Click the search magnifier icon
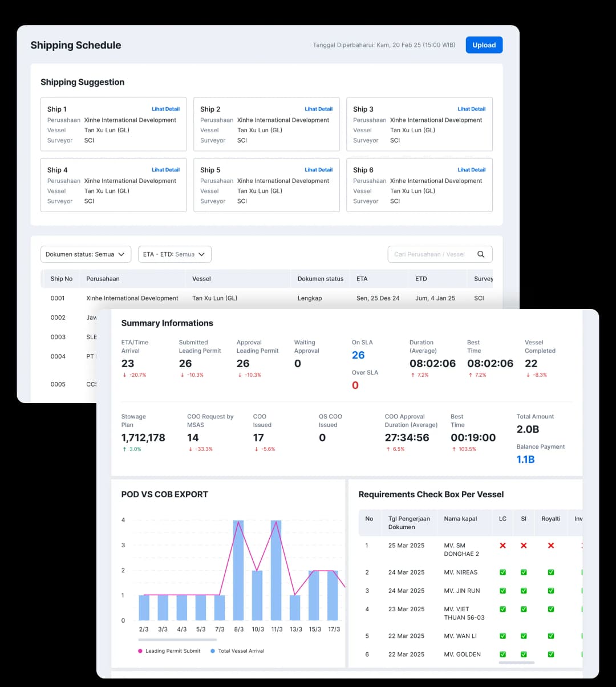Screen dimensions: 616x687 [481, 254]
